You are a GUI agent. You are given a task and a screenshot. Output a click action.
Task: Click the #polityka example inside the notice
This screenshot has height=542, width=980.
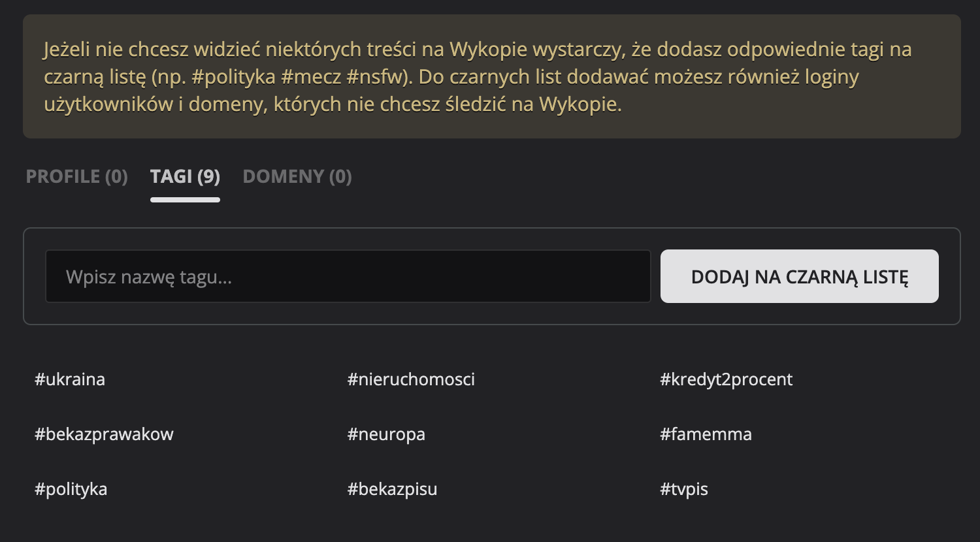234,77
